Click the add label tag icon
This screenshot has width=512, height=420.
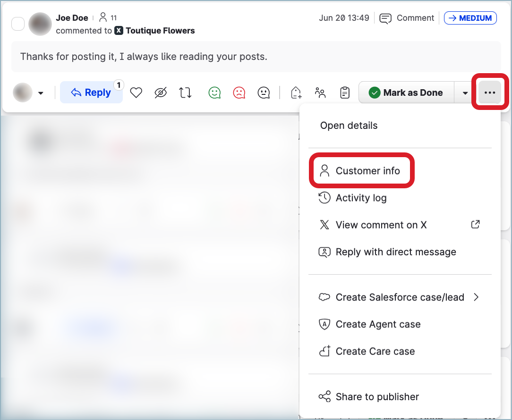(296, 93)
